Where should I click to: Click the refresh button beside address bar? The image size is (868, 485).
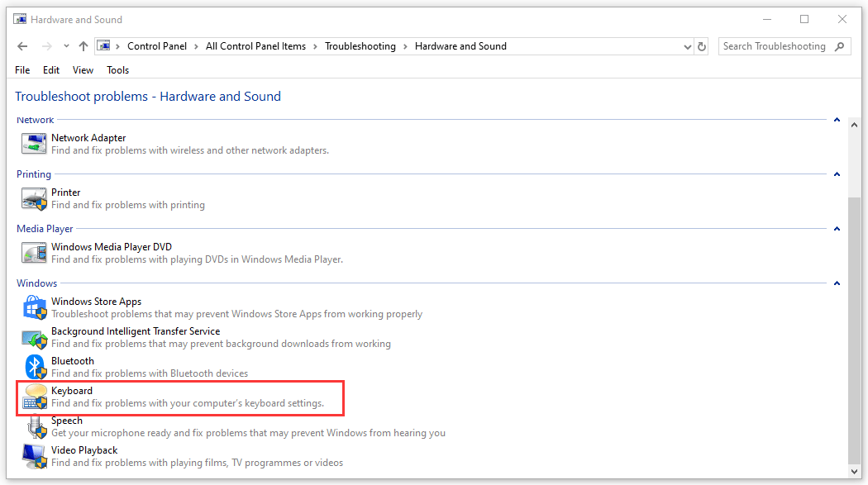click(x=702, y=47)
